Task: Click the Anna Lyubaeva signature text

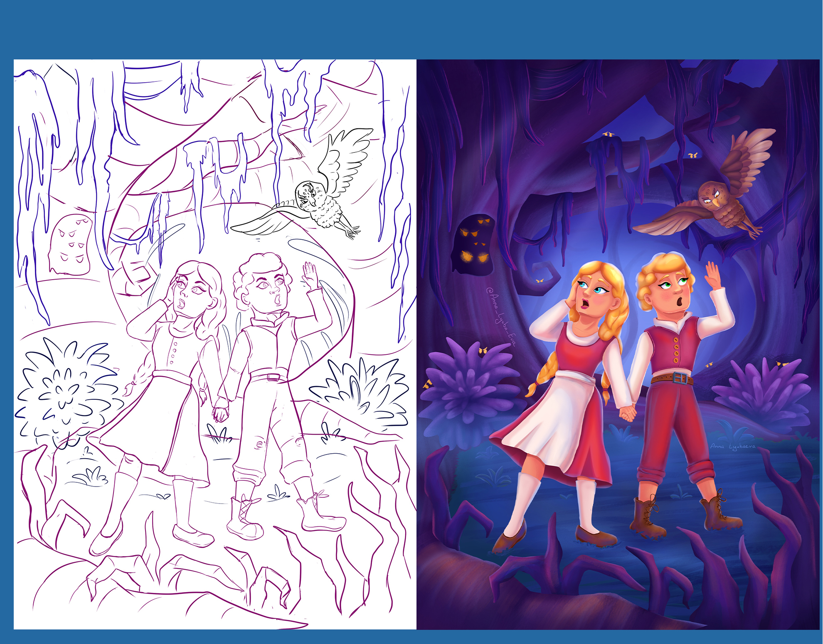Action: tap(733, 447)
